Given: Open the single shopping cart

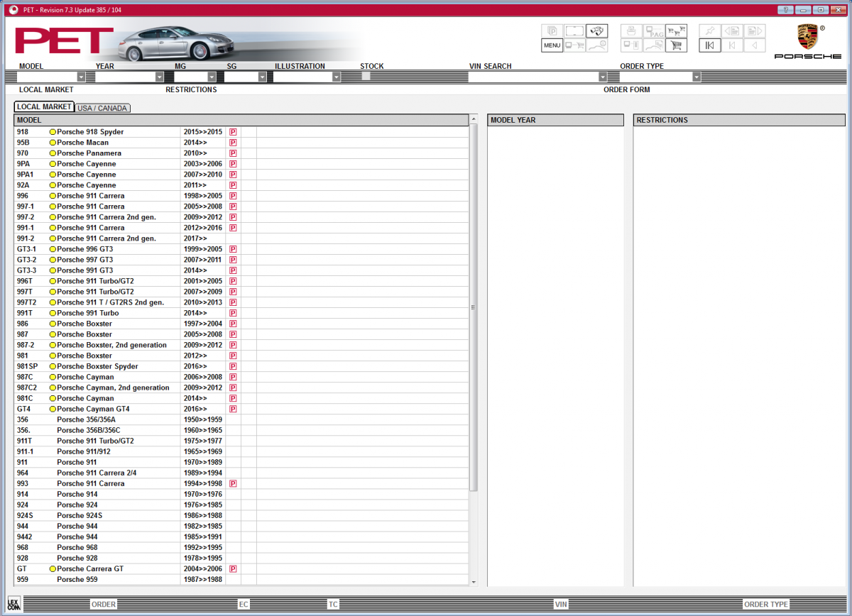Looking at the screenshot, I should [676, 45].
